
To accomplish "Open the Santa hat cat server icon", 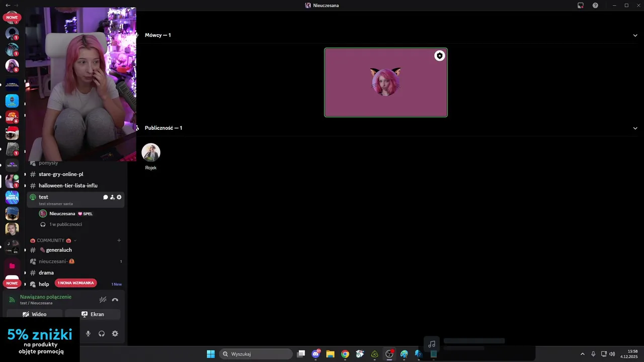I will (12, 133).
